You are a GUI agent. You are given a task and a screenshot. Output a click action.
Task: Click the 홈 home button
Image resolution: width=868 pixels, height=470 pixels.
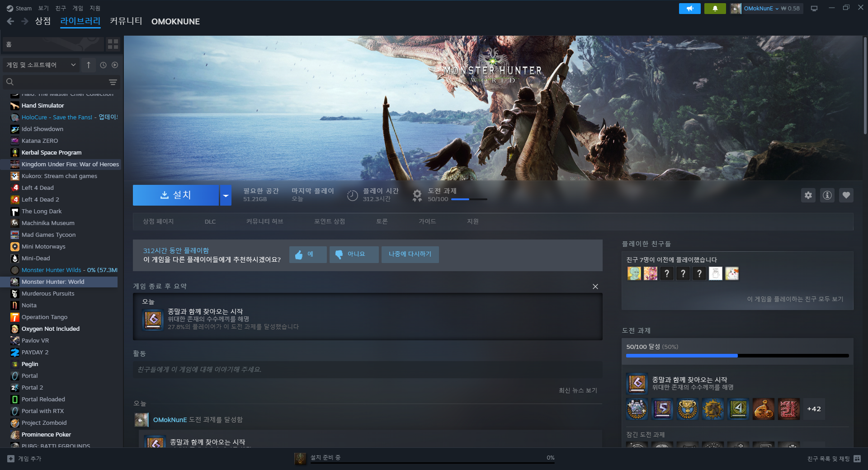[x=53, y=44]
